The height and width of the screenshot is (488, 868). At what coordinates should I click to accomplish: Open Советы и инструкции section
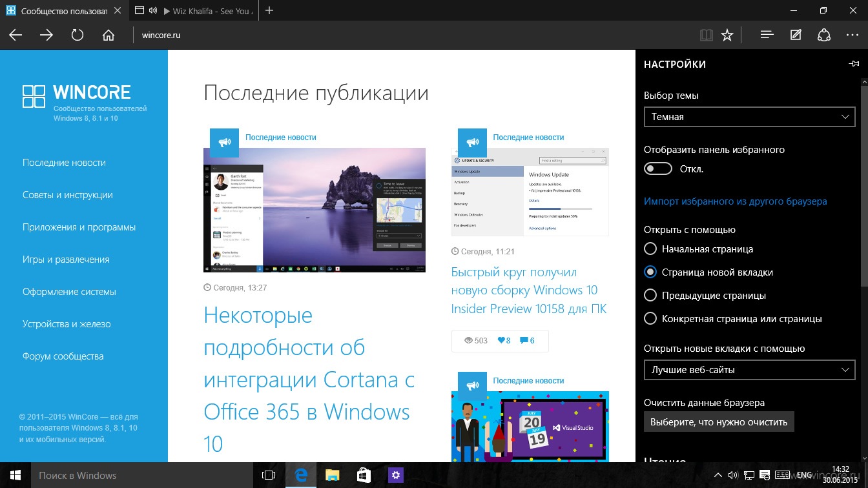pos(68,195)
